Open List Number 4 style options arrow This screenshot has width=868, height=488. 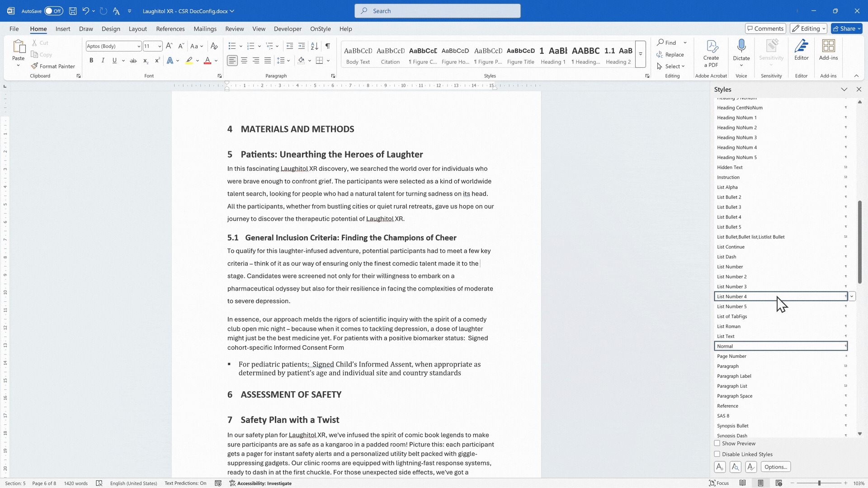click(x=852, y=296)
